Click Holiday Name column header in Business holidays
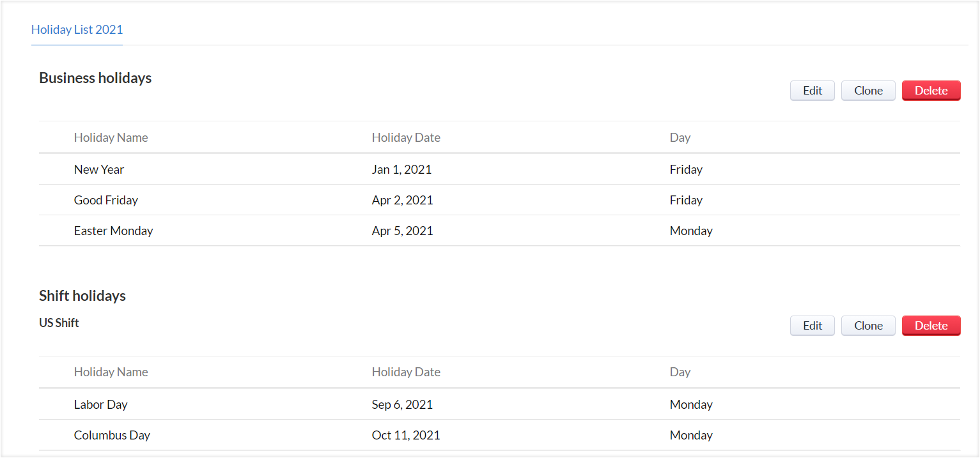Viewport: 980px width, 458px height. click(x=111, y=137)
